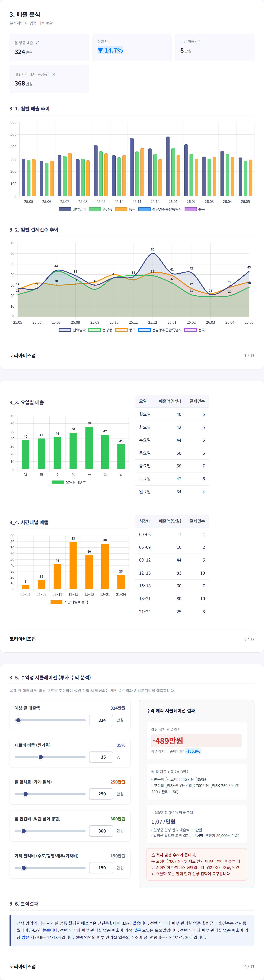Toggle 시간대별 매출액 legend item

[69, 602]
